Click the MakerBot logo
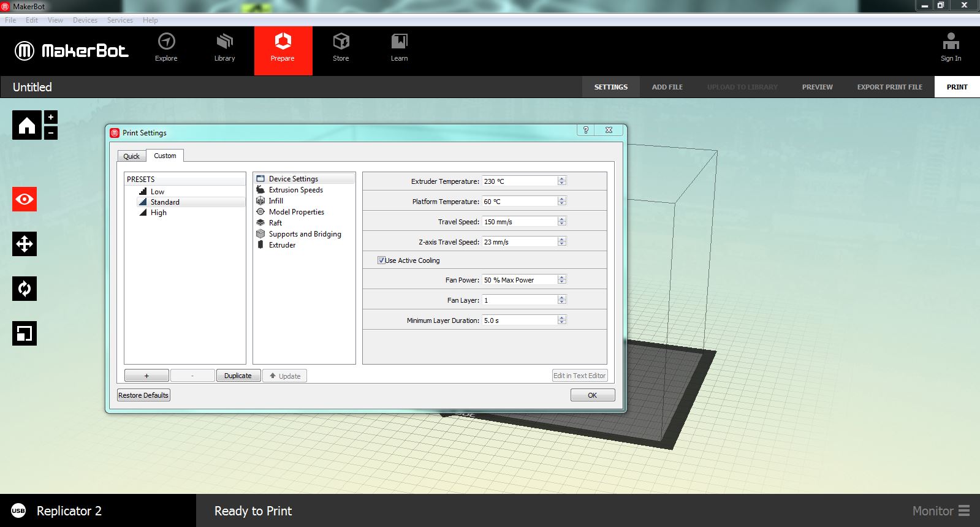This screenshot has width=980, height=527. (72, 50)
